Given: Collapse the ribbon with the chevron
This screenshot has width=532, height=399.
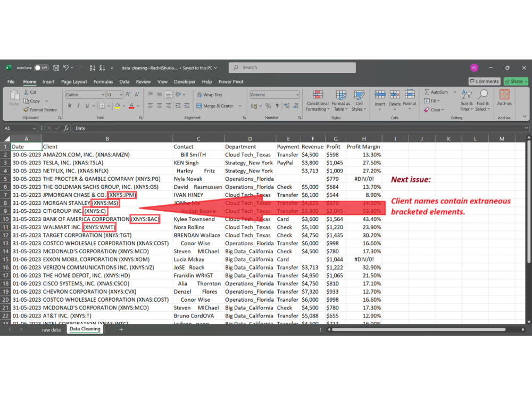Looking at the screenshot, I should click(525, 117).
